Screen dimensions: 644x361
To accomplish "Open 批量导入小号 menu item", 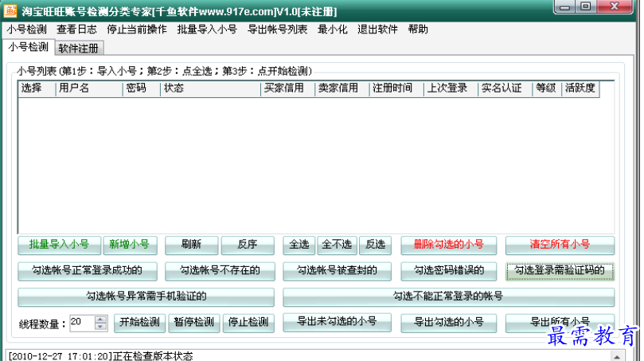I will click(x=207, y=29).
